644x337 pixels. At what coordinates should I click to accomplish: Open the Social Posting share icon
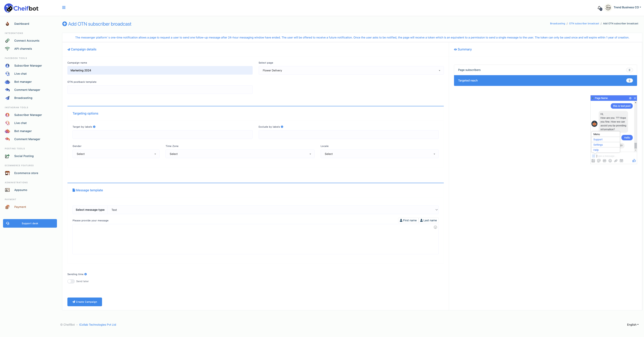pos(8,156)
